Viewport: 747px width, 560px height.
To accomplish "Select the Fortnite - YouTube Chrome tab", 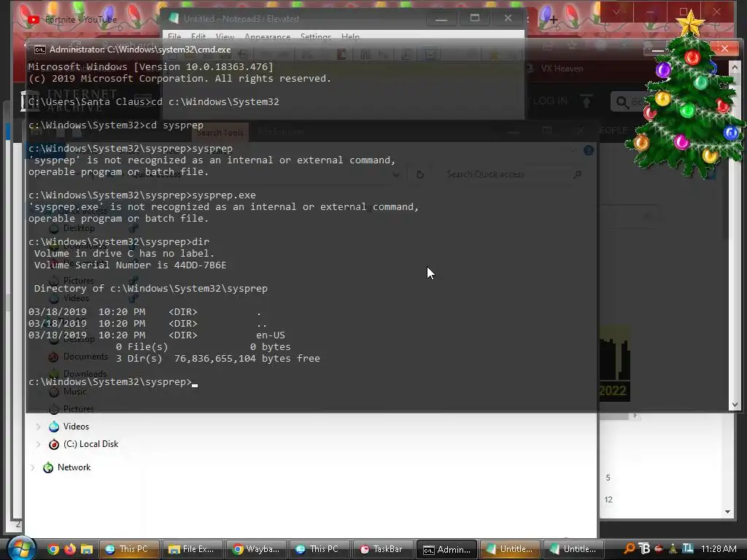I will [x=81, y=20].
